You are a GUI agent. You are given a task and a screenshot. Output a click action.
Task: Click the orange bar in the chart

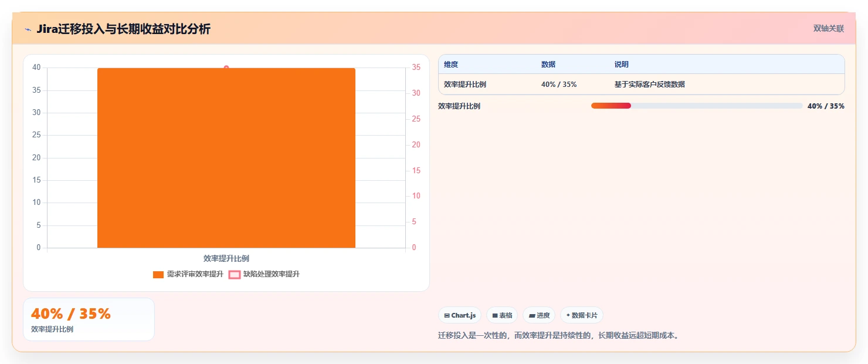226,158
